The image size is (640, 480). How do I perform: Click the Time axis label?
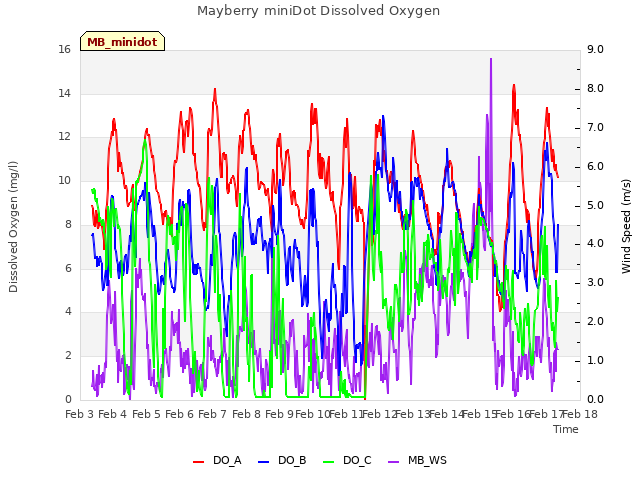(x=566, y=429)
